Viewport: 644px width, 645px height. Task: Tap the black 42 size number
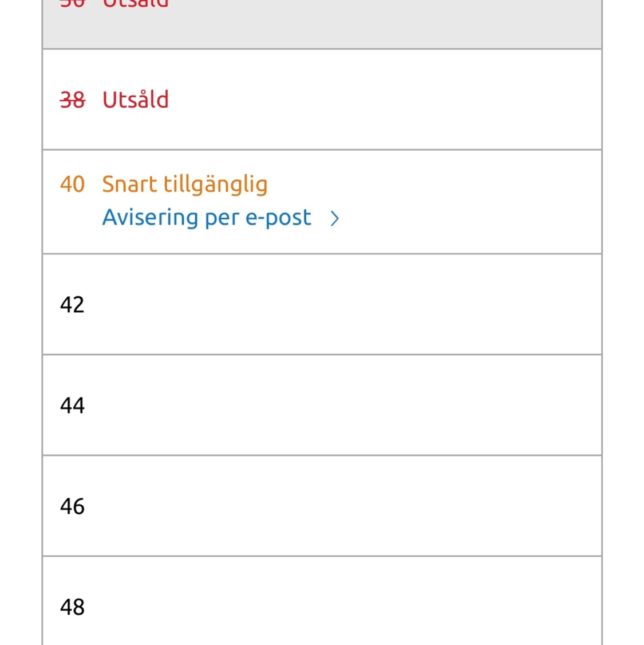click(x=72, y=305)
